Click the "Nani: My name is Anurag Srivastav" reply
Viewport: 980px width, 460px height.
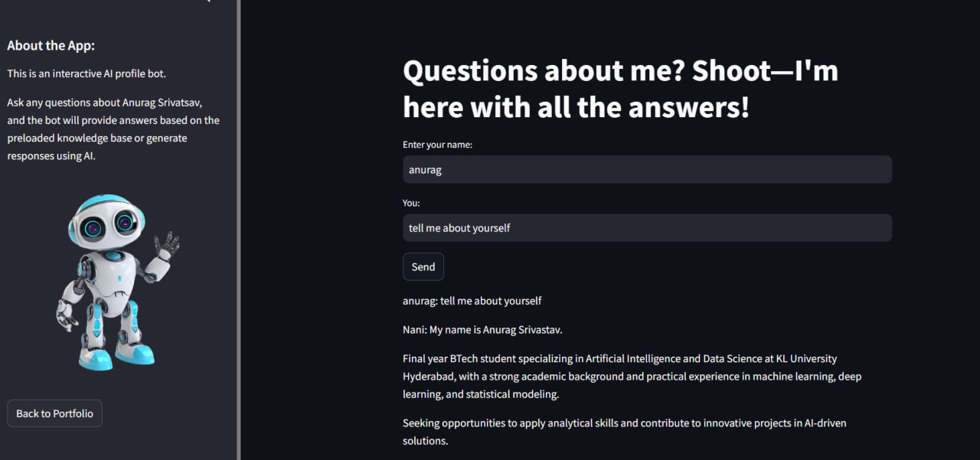point(482,330)
